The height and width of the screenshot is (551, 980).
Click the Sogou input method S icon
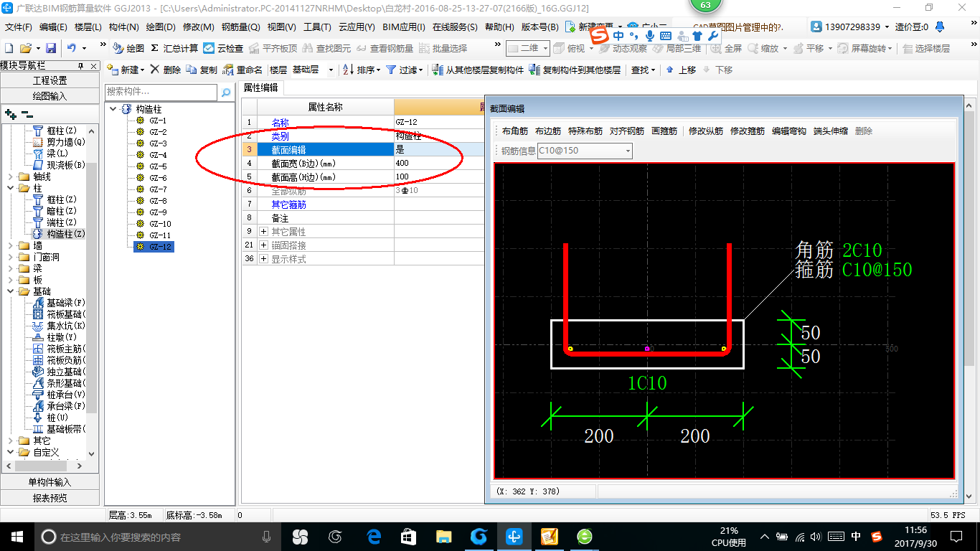point(600,34)
